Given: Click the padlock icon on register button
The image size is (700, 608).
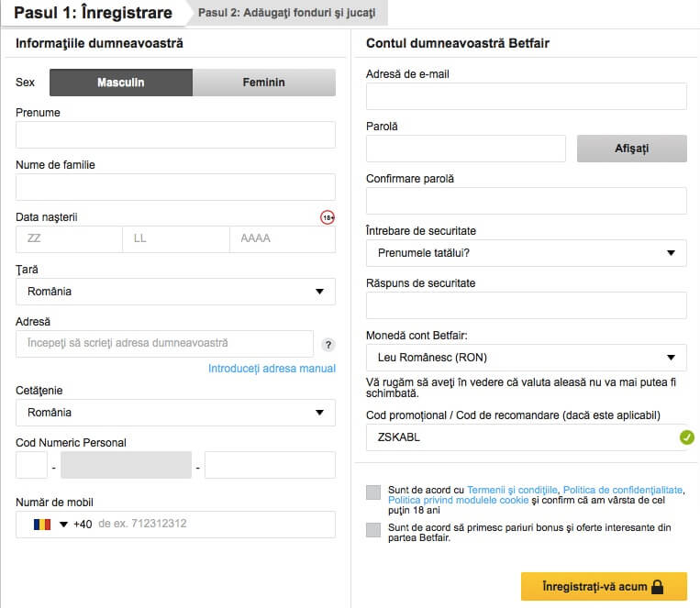Looking at the screenshot, I should tap(657, 587).
